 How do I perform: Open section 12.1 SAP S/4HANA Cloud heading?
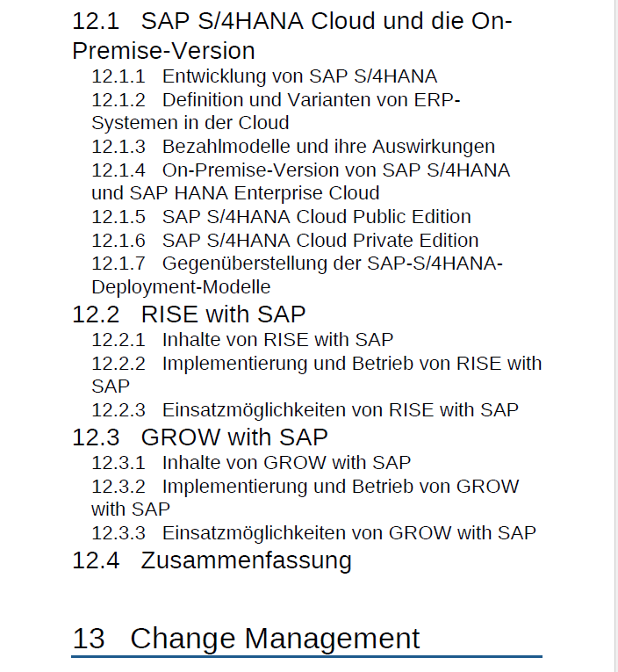pyautogui.click(x=292, y=35)
